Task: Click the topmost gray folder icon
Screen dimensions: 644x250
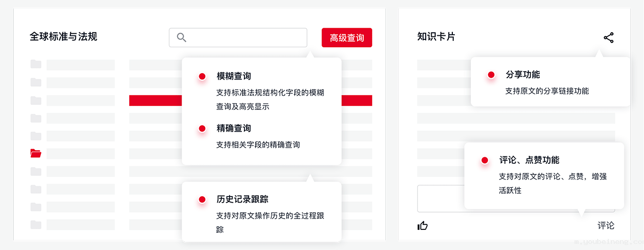Action: 36,64
